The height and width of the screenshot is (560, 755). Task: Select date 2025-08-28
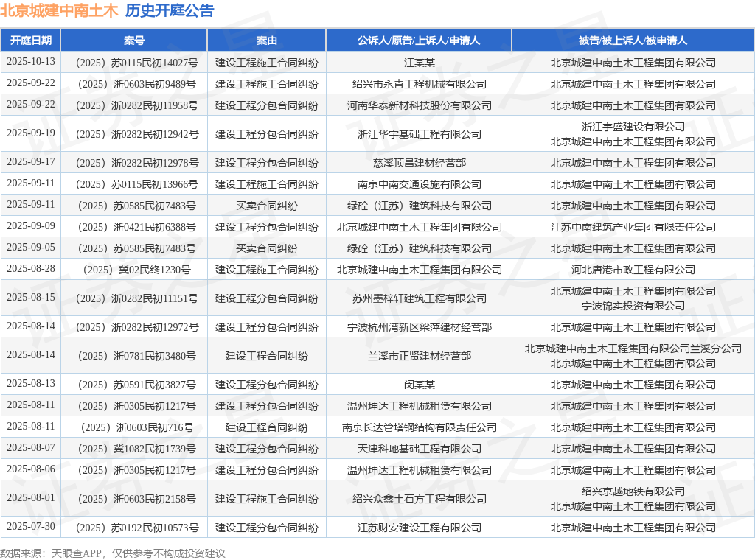point(31,269)
